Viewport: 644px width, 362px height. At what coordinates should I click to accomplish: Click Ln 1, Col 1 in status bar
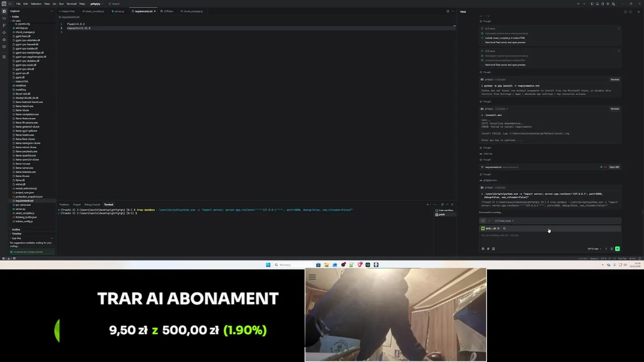click(x=583, y=258)
